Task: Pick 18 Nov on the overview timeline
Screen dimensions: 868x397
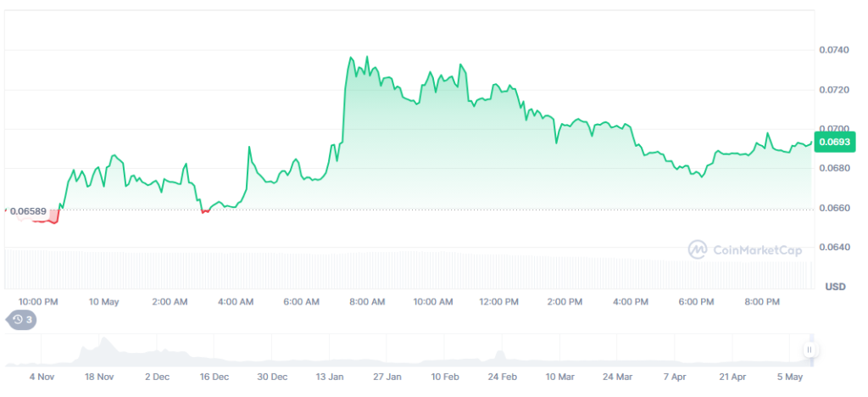Action: (x=99, y=376)
